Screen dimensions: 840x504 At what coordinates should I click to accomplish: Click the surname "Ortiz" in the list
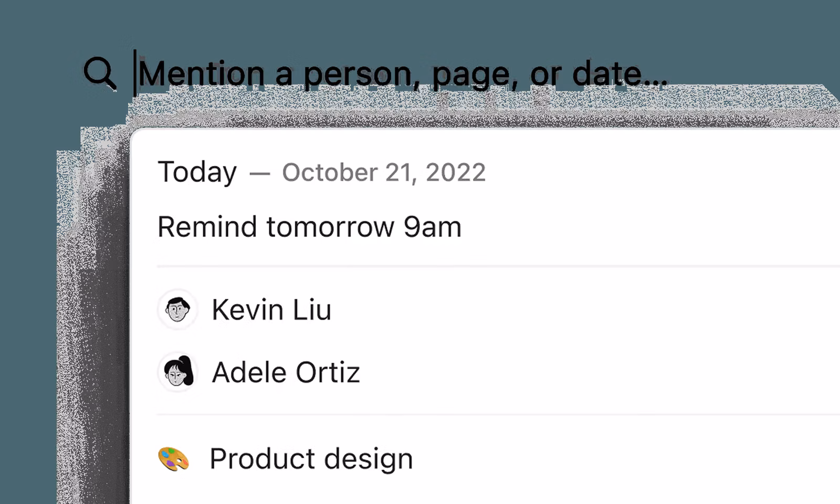pyautogui.click(x=328, y=372)
